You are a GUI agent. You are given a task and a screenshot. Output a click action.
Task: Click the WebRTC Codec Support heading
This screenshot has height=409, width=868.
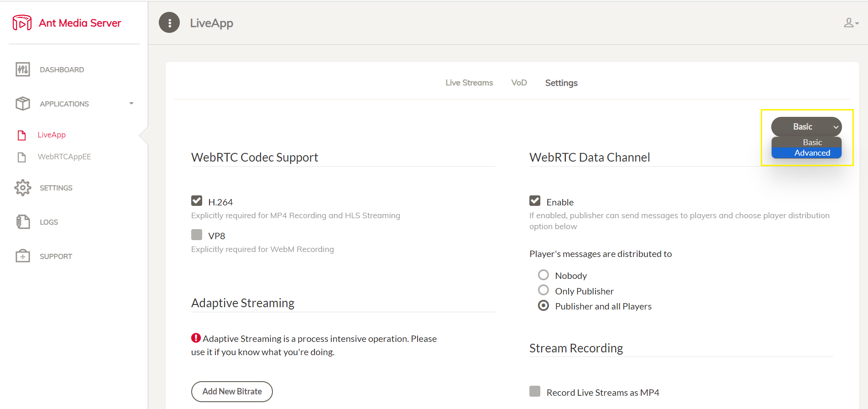(x=255, y=157)
